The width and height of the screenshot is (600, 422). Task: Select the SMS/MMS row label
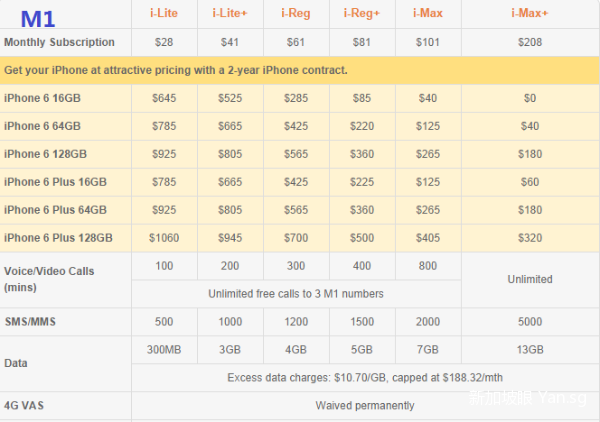pyautogui.click(x=32, y=322)
